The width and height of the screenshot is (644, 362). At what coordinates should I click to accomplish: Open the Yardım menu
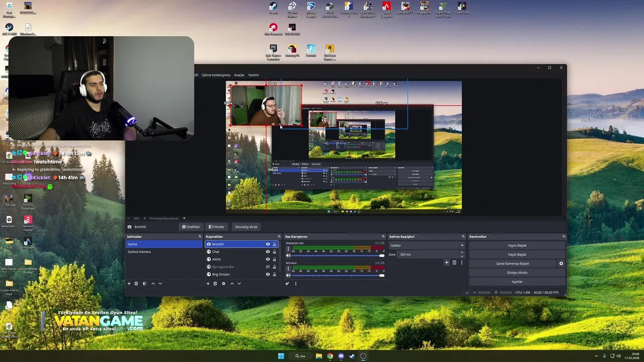click(x=254, y=75)
